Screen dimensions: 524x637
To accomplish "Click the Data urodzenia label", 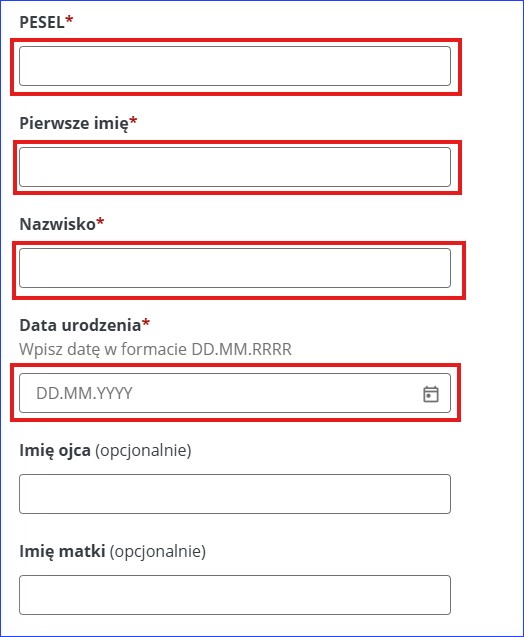I will click(80, 325).
